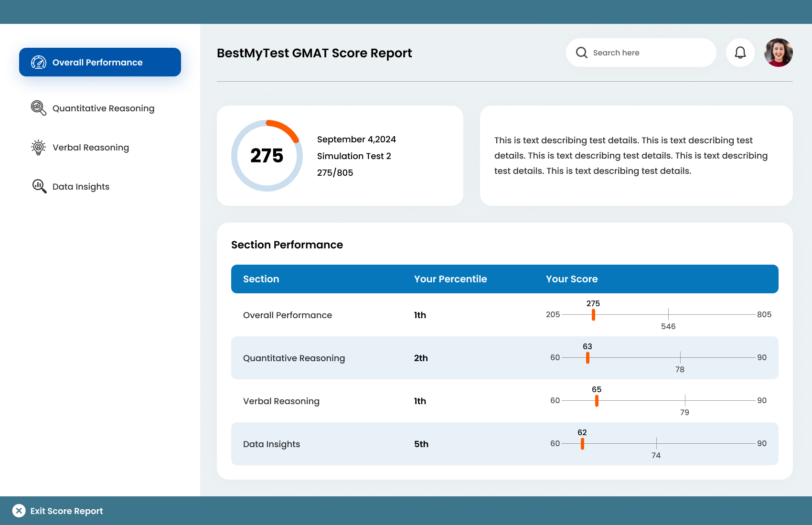Click the Exit Score Report X icon
This screenshot has height=525, width=812.
[19, 511]
